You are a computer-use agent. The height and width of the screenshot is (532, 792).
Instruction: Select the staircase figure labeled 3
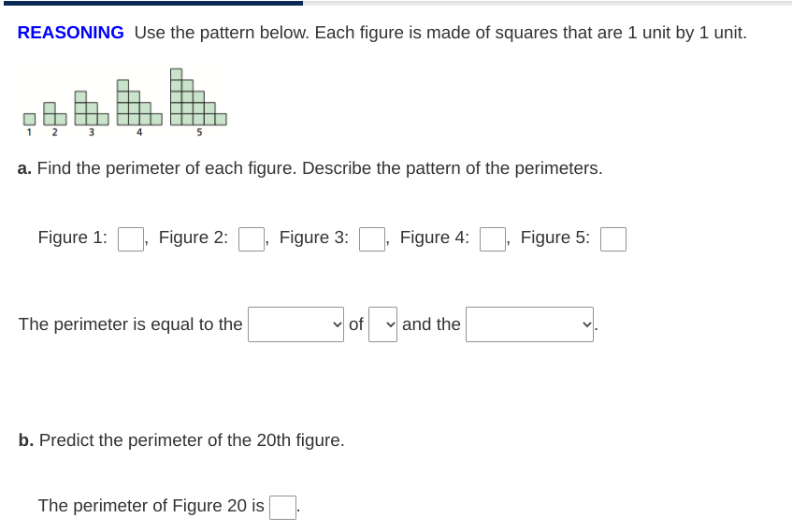point(92,108)
